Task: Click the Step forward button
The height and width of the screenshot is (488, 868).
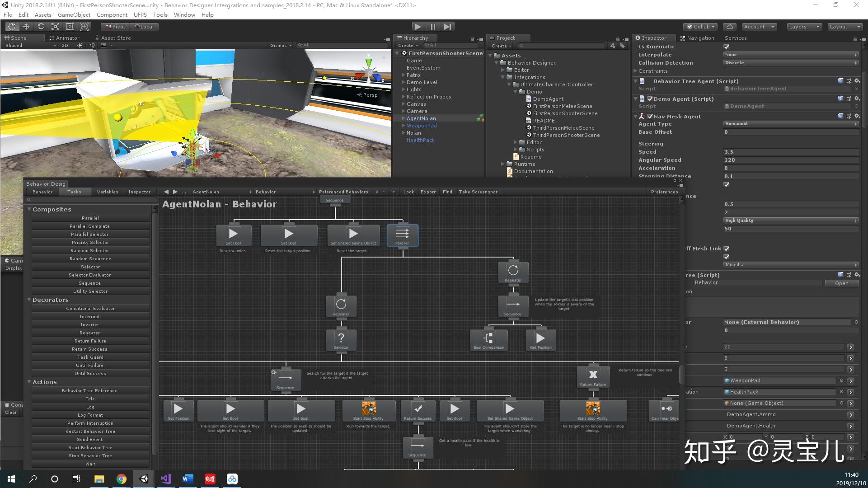Action: (x=447, y=27)
